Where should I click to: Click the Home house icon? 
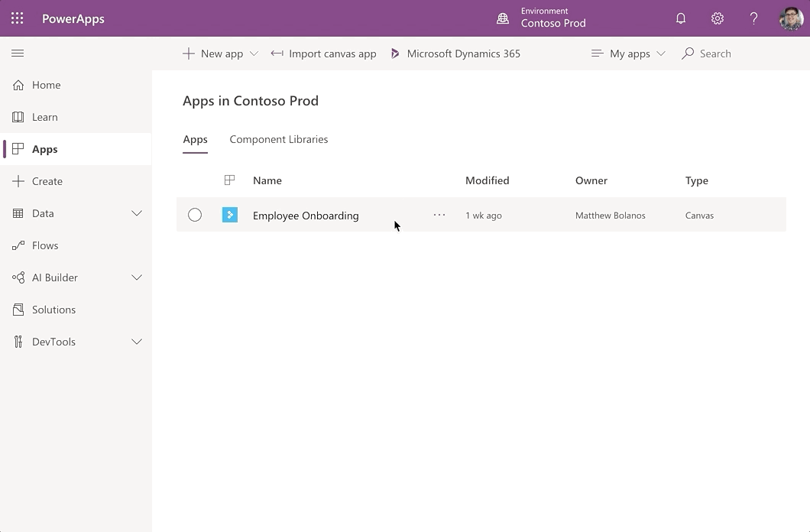tap(18, 85)
